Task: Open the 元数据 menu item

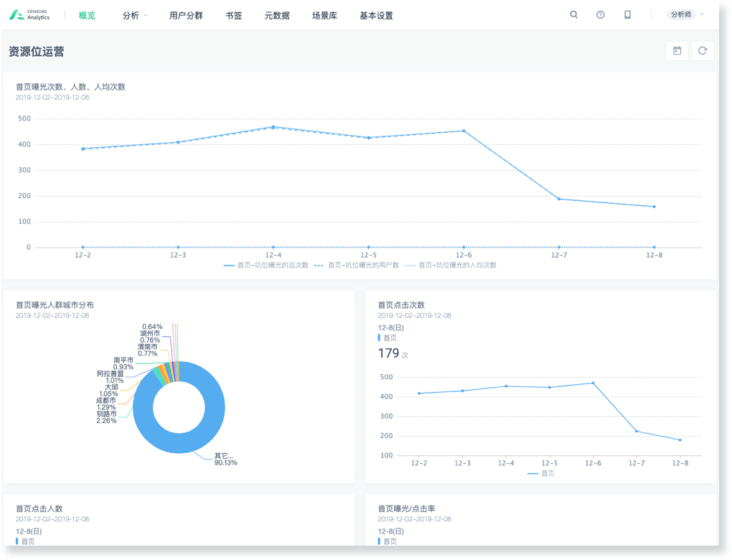Action: coord(277,16)
